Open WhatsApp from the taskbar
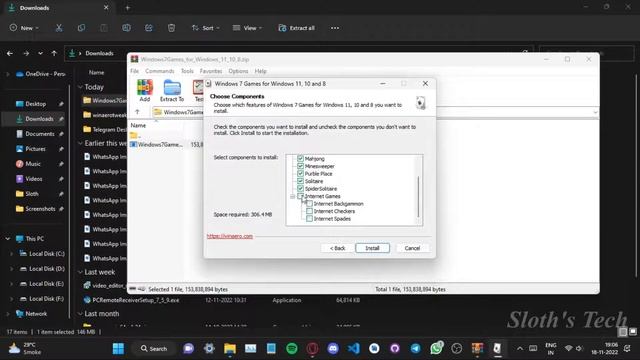This screenshot has width=640, height=360. click(x=436, y=348)
